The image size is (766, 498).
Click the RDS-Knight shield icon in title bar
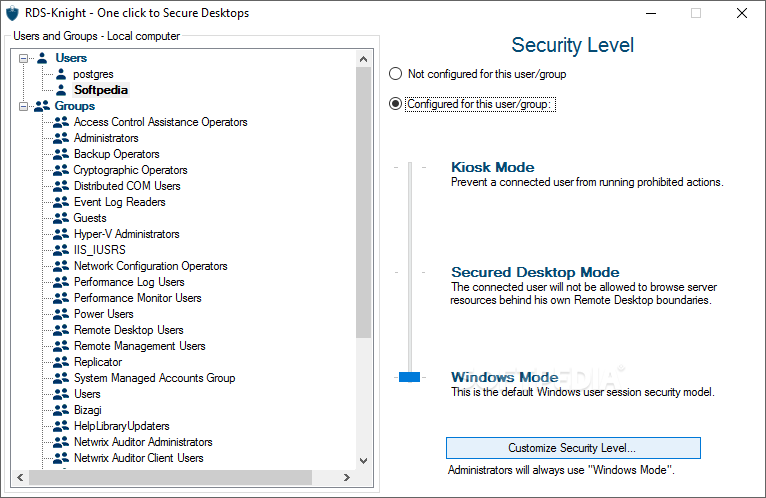tap(12, 13)
